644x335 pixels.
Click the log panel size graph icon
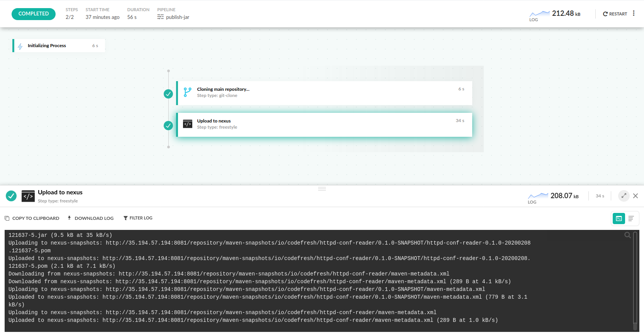538,196
